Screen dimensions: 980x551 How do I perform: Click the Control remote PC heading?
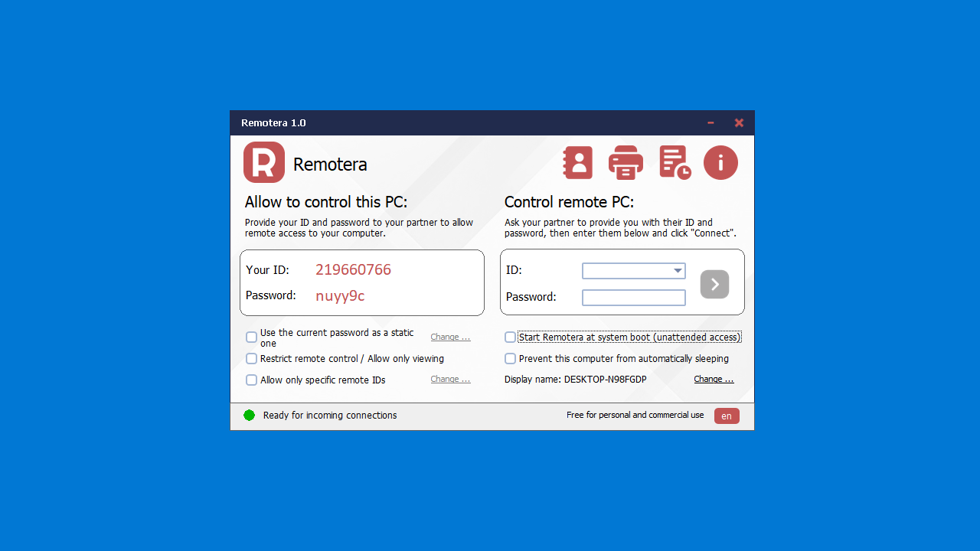coord(569,202)
